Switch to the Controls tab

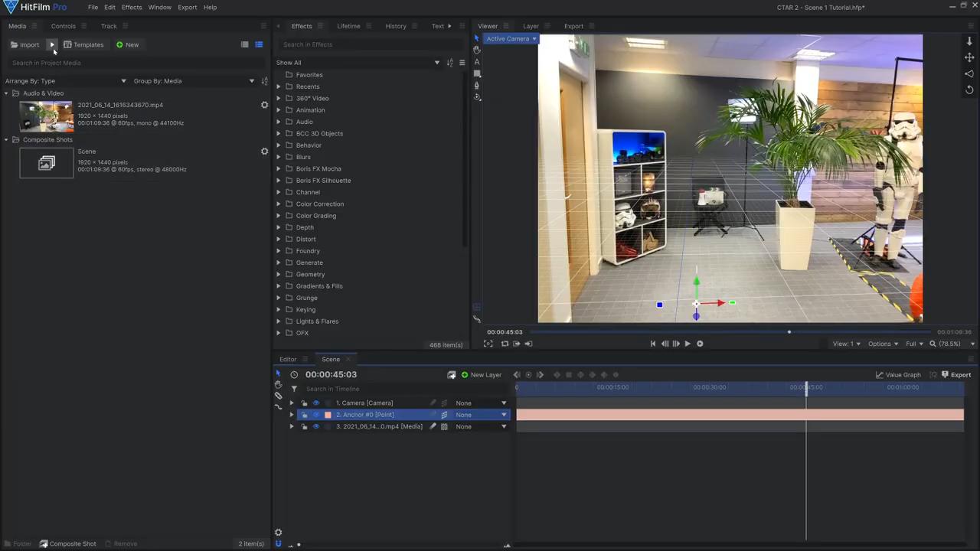pos(64,26)
